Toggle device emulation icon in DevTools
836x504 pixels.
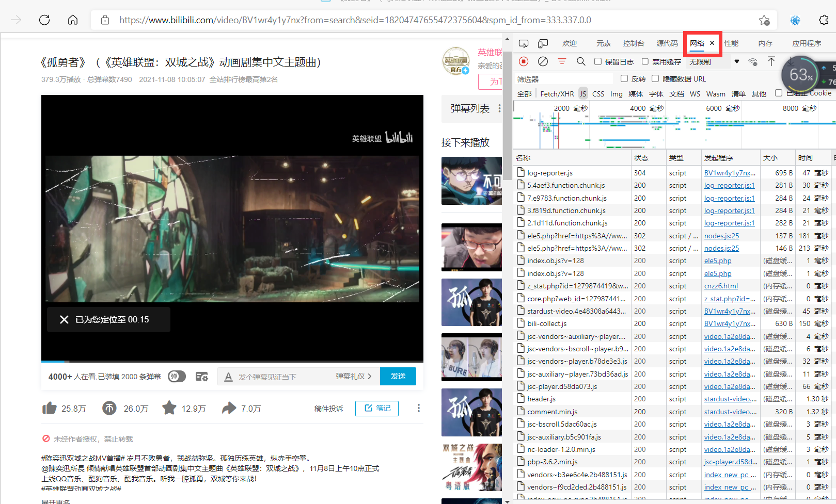tap(543, 44)
